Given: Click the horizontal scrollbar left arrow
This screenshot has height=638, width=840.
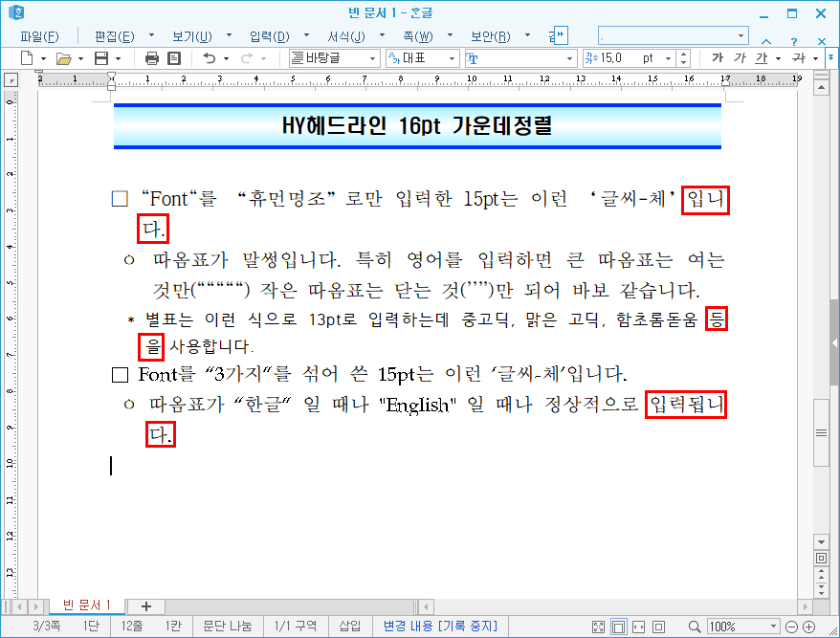Looking at the screenshot, I should coord(426,607).
